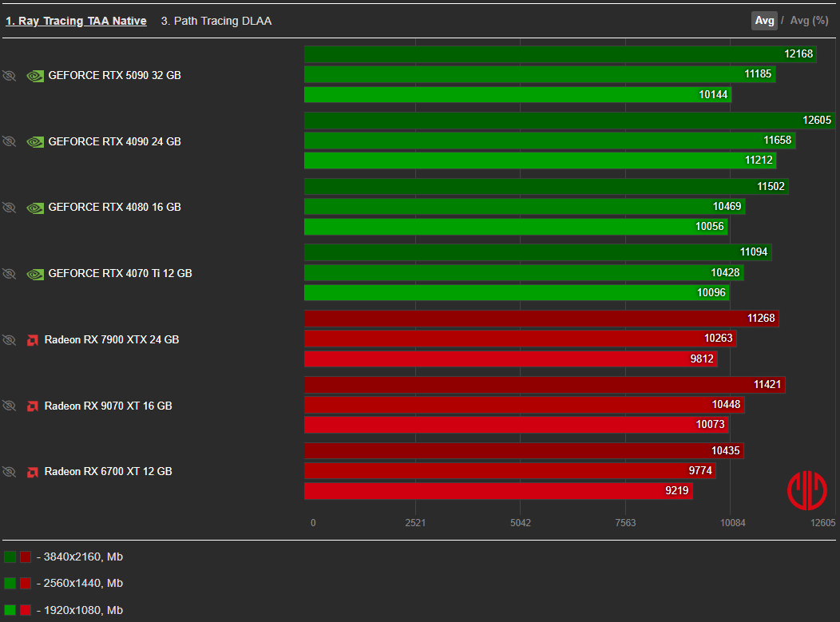Click the bright green 1920x1080 legend swatch
Image resolution: width=840 pixels, height=622 pixels.
coord(10,610)
